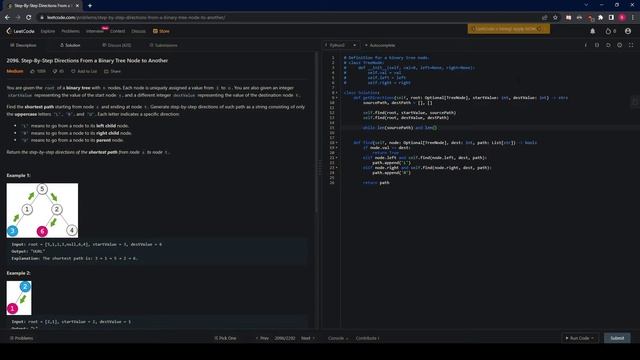Open editor settings gear icon
The height and width of the screenshot is (360, 640).
point(620,45)
